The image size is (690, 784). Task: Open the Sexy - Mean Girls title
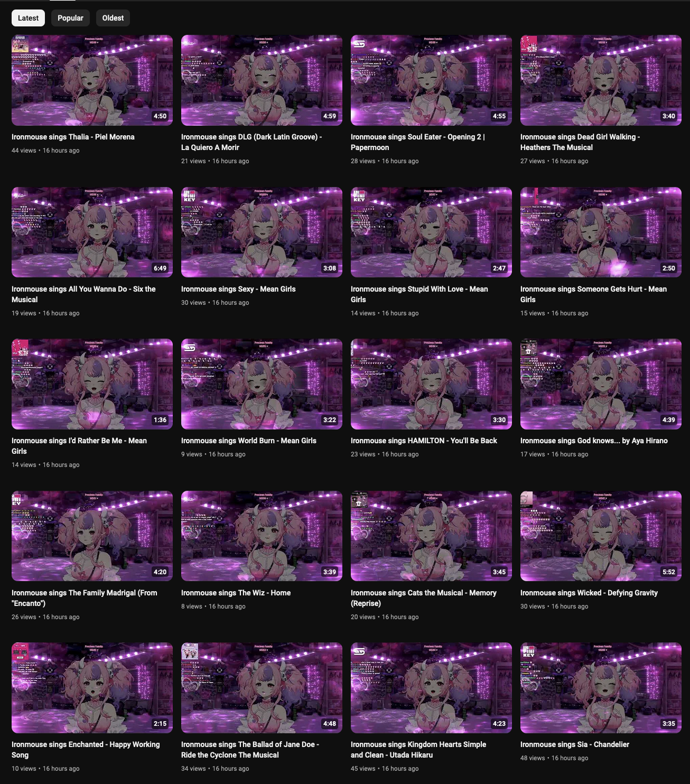click(x=238, y=289)
